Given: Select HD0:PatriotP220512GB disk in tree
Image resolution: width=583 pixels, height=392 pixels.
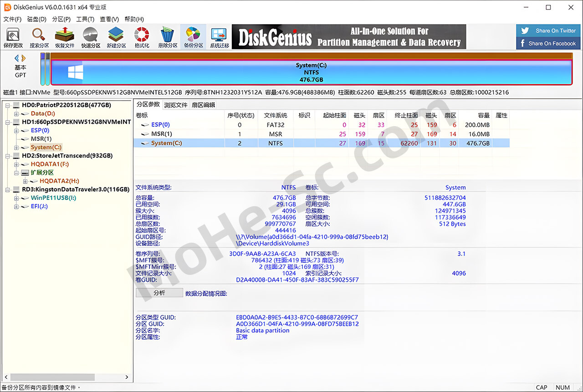Looking at the screenshot, I should (66, 105).
